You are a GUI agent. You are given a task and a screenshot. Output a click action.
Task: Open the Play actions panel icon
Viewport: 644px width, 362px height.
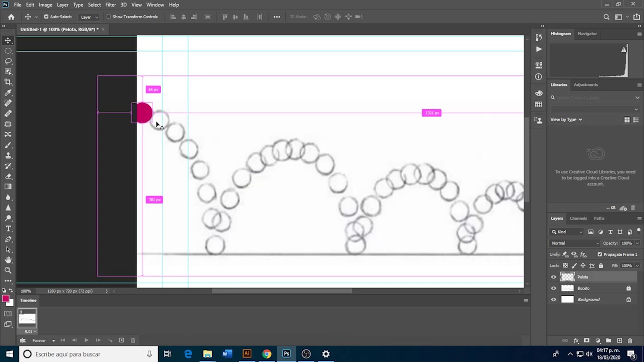pos(539,49)
